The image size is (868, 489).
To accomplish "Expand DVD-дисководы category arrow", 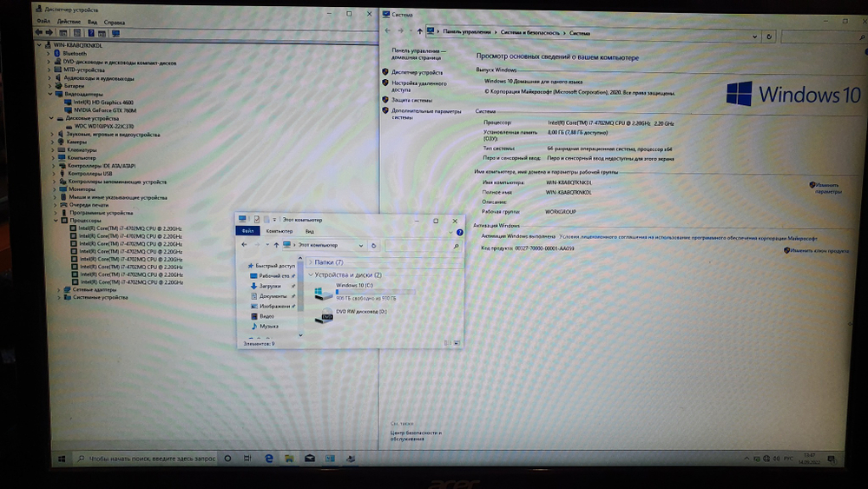I will 49,62.
